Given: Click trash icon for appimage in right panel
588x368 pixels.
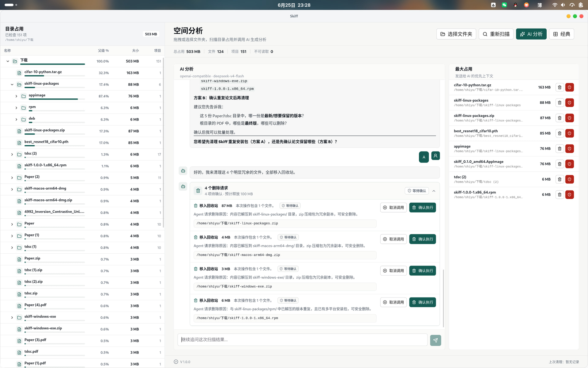Looking at the screenshot, I should [x=560, y=149].
